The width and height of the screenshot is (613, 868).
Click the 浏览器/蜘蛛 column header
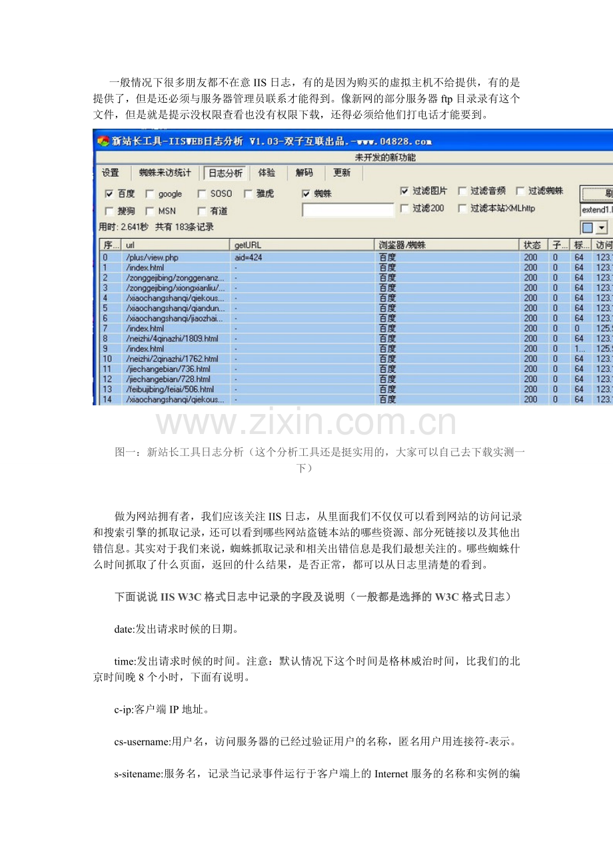(x=446, y=245)
